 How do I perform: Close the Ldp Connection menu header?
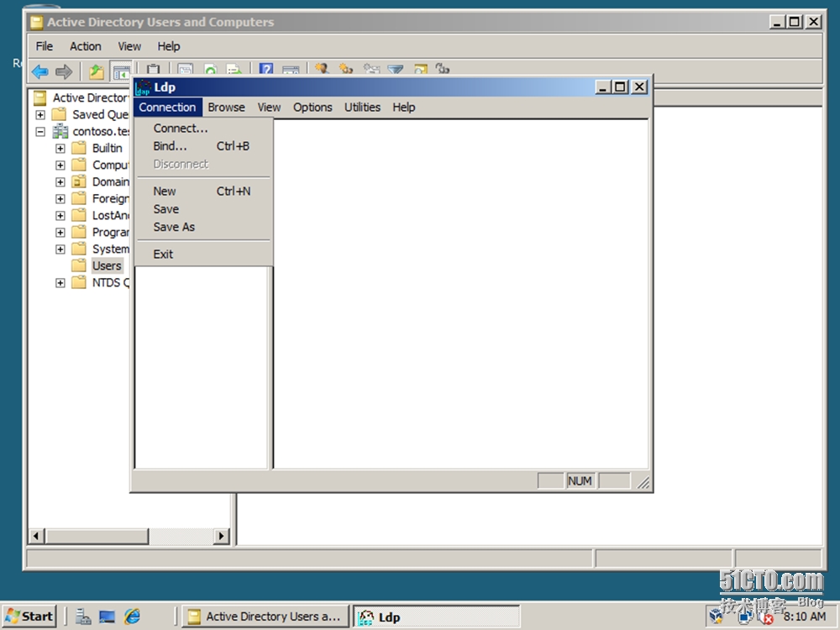point(168,108)
